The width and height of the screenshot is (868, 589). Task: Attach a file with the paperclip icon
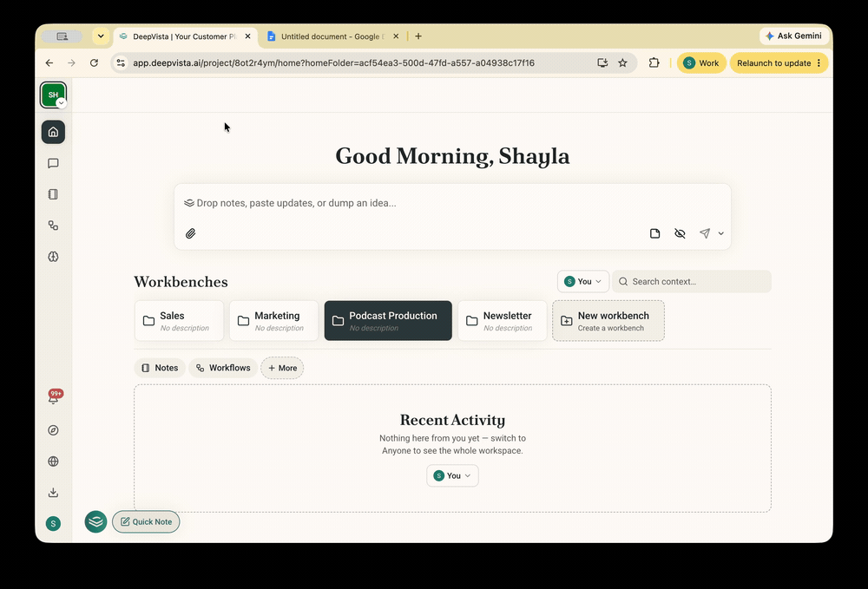(x=190, y=233)
